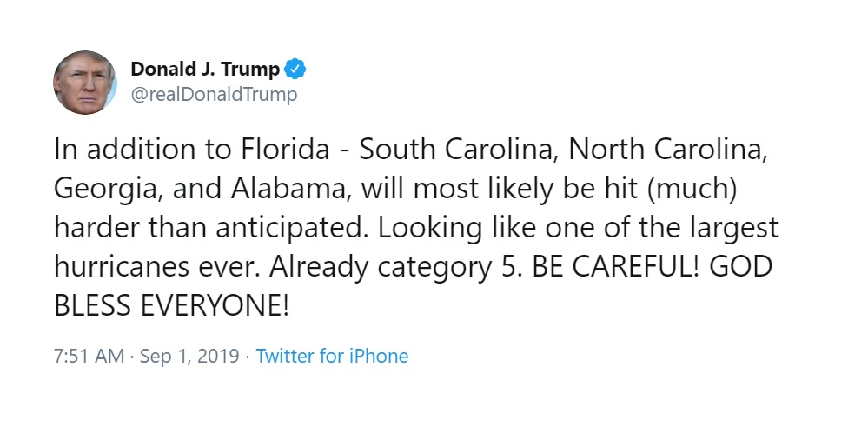Click the word Alabama in the tweet
868x434 pixels.
pos(291,189)
